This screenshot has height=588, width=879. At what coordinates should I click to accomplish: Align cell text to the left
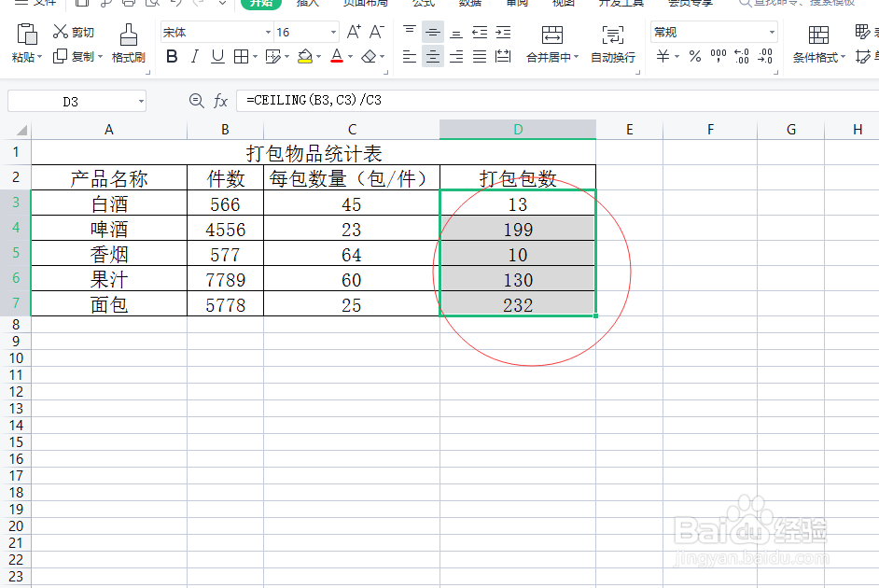410,57
